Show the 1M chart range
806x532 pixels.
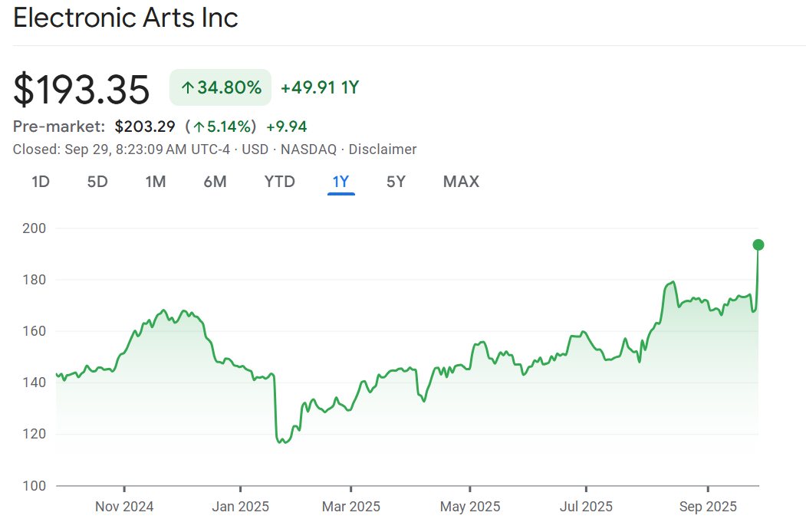tap(156, 182)
